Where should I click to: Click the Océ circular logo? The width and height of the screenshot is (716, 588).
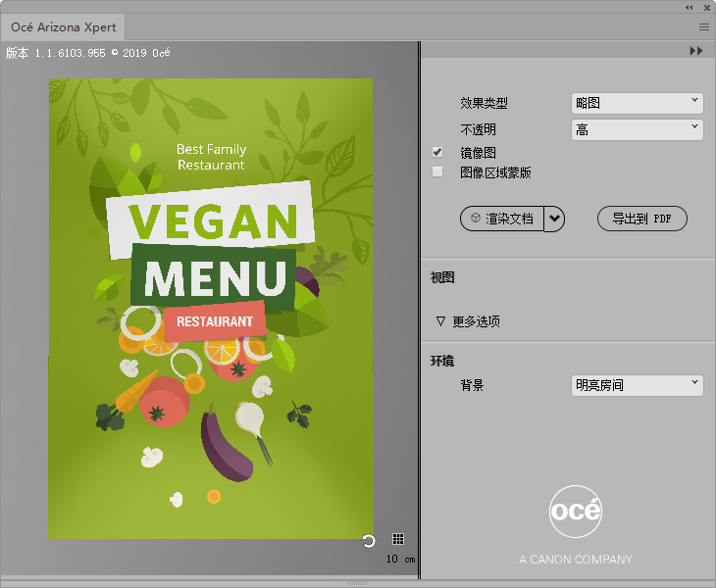(x=576, y=512)
